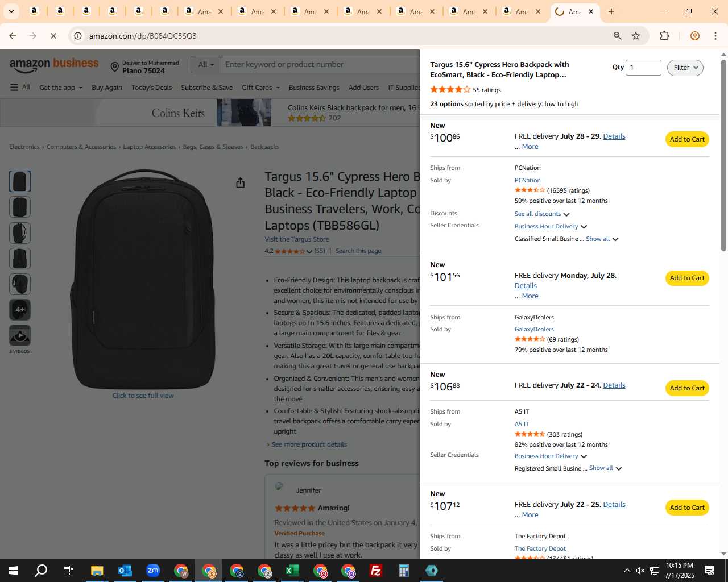Open The Factory Depot seller link
Viewport: 728px width, 582px height.
[x=540, y=549]
